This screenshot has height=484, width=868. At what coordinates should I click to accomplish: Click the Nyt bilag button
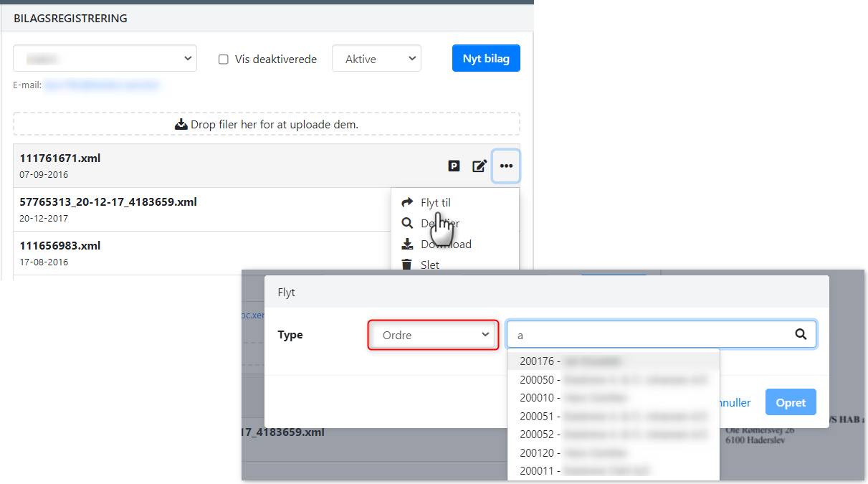pyautogui.click(x=486, y=58)
